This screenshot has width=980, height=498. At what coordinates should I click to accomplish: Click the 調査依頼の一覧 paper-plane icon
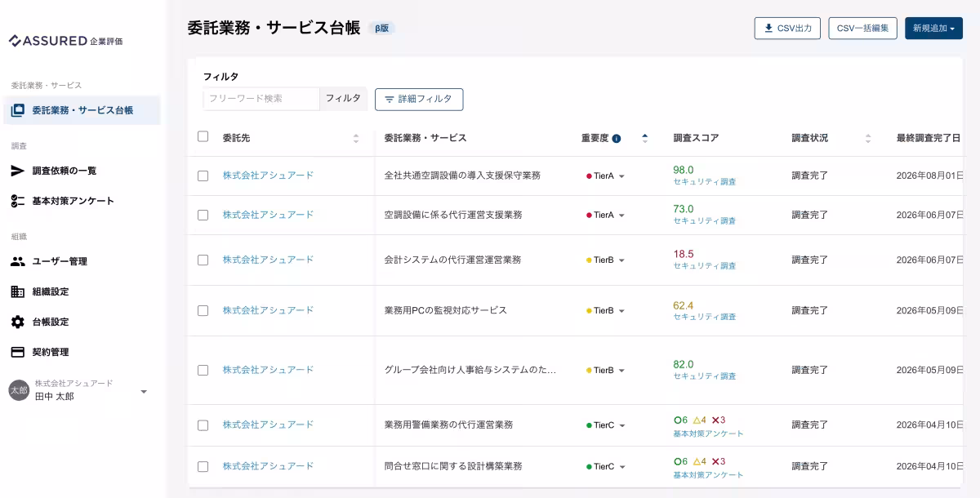17,171
